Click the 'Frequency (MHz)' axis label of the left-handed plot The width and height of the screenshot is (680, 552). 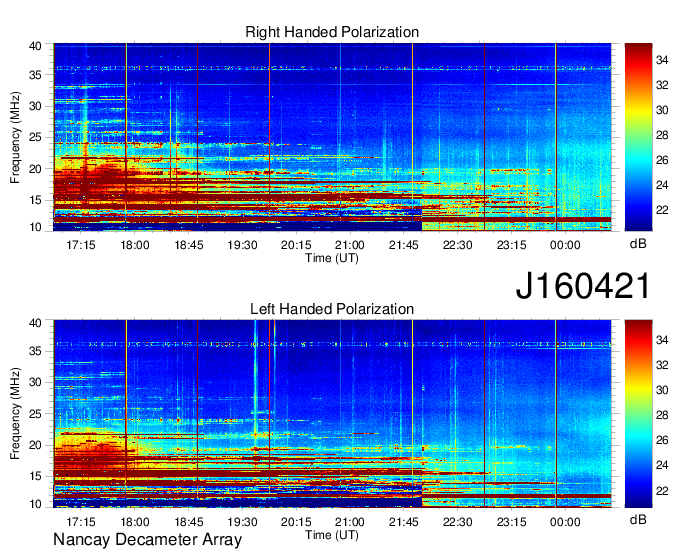point(15,414)
